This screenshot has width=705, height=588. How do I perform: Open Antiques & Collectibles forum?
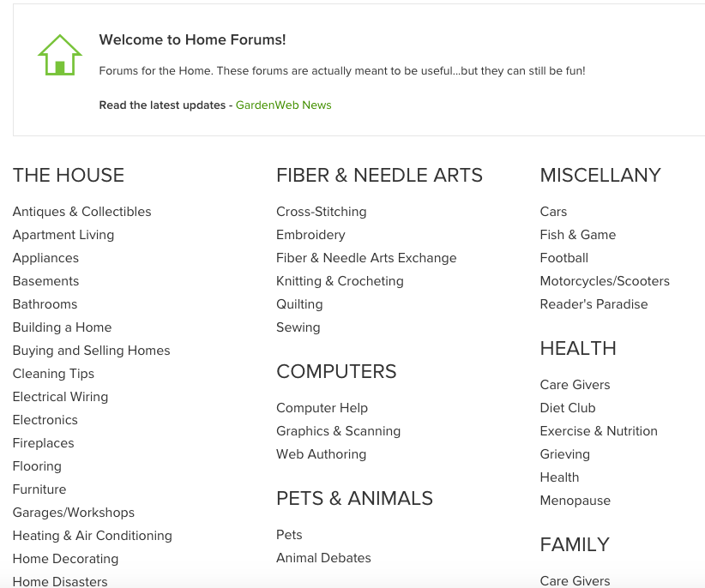point(81,212)
